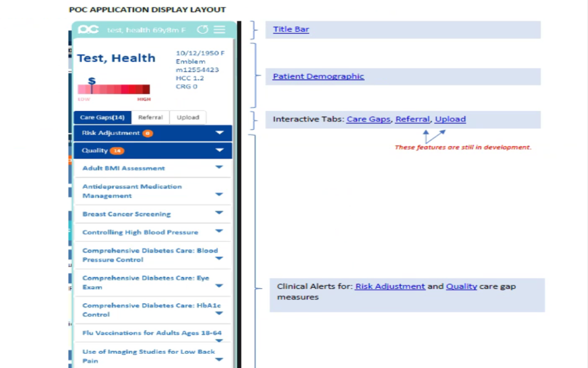
Task: Switch to the Care Gaps(14) tab
Action: 102,117
